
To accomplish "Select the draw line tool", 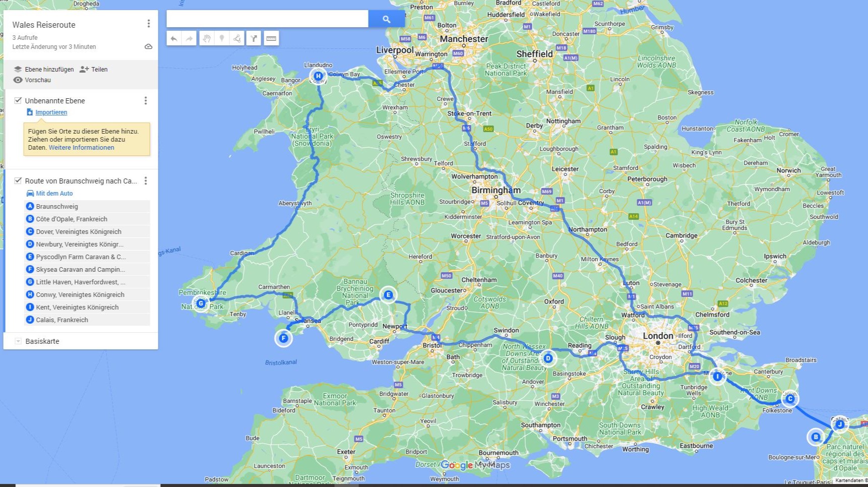I will coord(237,38).
